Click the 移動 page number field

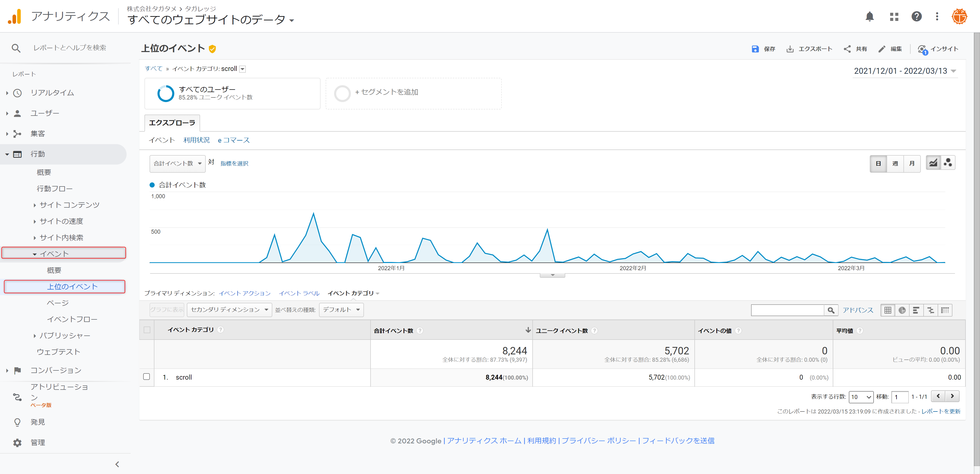click(900, 397)
